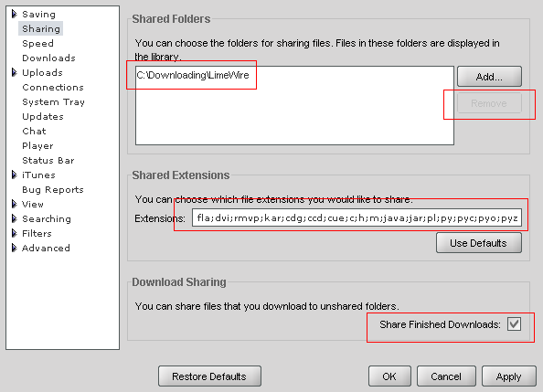Toggle Share Finished Downloads checkbox
543x392 pixels.
click(515, 324)
